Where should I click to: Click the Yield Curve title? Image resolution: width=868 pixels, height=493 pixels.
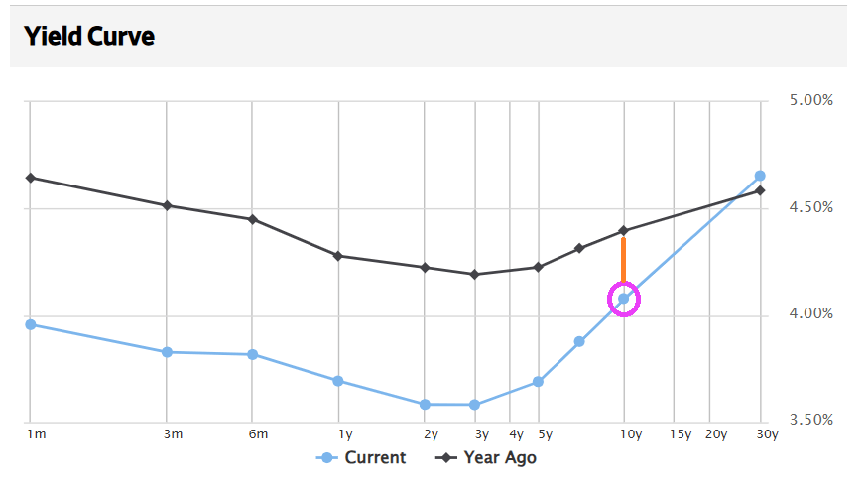pyautogui.click(x=88, y=37)
